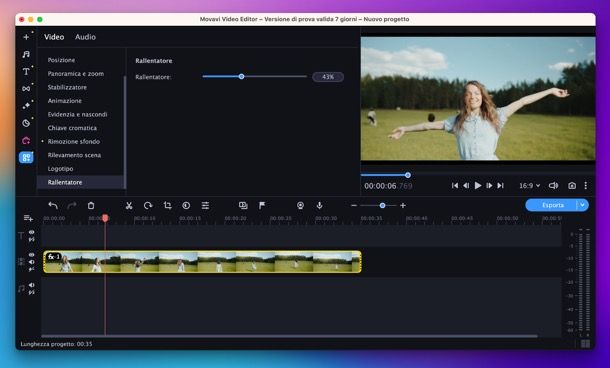Start webcam recording
Viewport: 610px width, 368px height.
click(300, 205)
